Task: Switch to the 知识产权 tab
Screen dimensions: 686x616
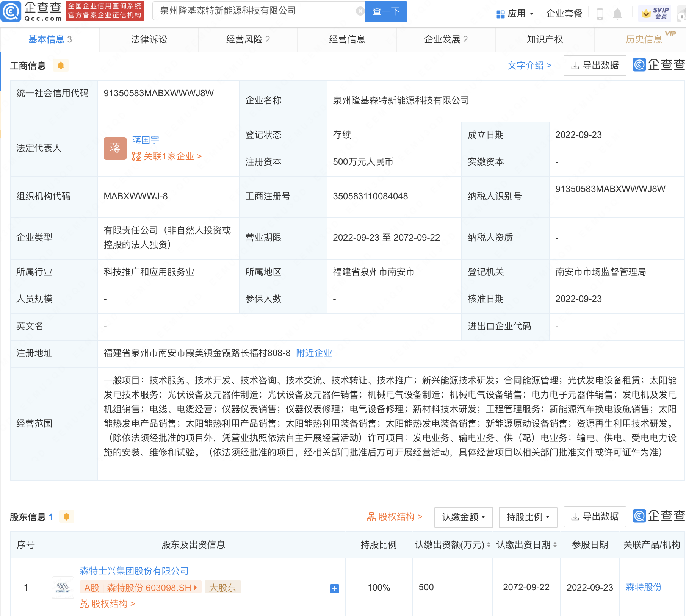Action: tap(545, 39)
